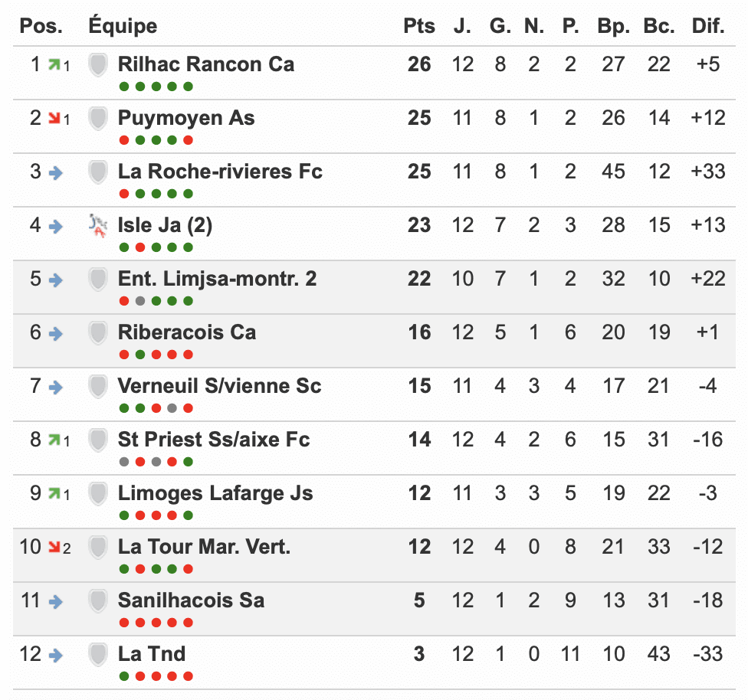Image resolution: width=748 pixels, height=700 pixels.
Task: Click the Isle Ja (2) club logo
Action: [97, 225]
